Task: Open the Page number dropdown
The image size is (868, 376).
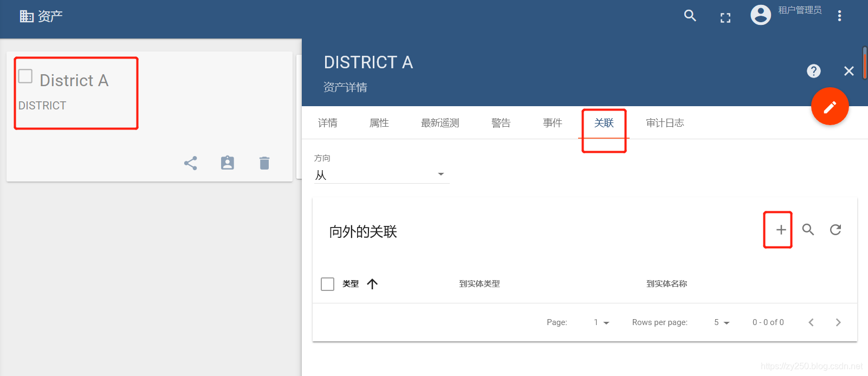Action: [x=601, y=322]
